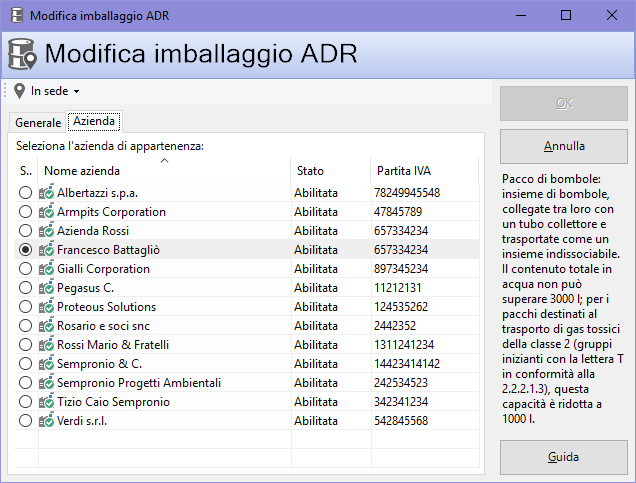Open the In sede dropdown
636x483 pixels.
[55, 91]
